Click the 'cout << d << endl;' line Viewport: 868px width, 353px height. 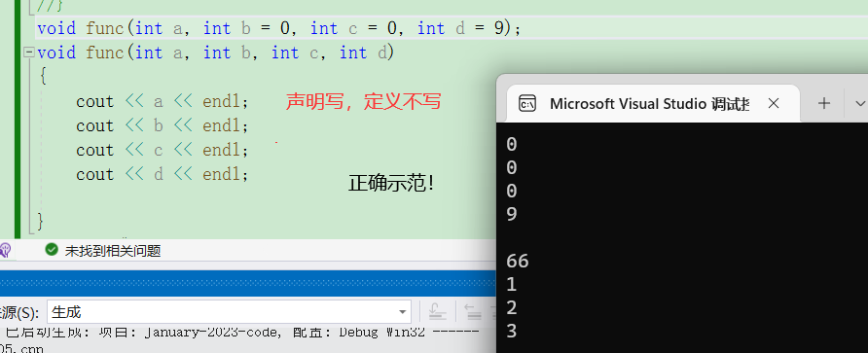pyautogui.click(x=163, y=175)
